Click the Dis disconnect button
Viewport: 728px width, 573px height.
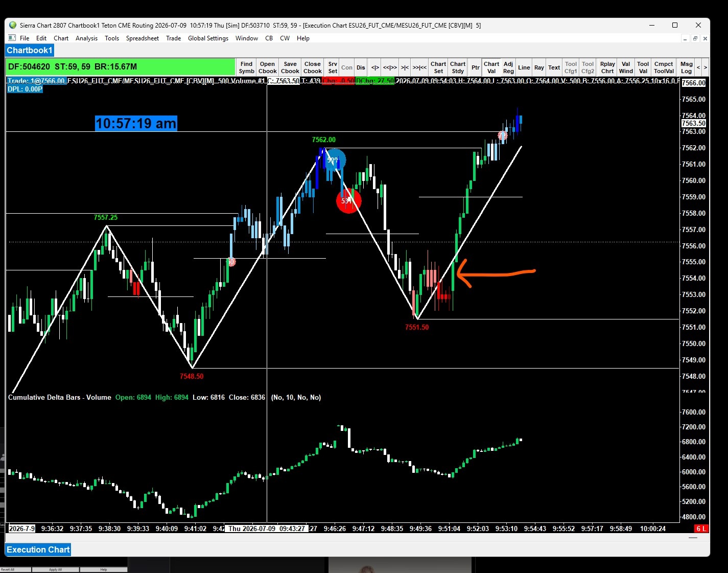[x=361, y=67]
